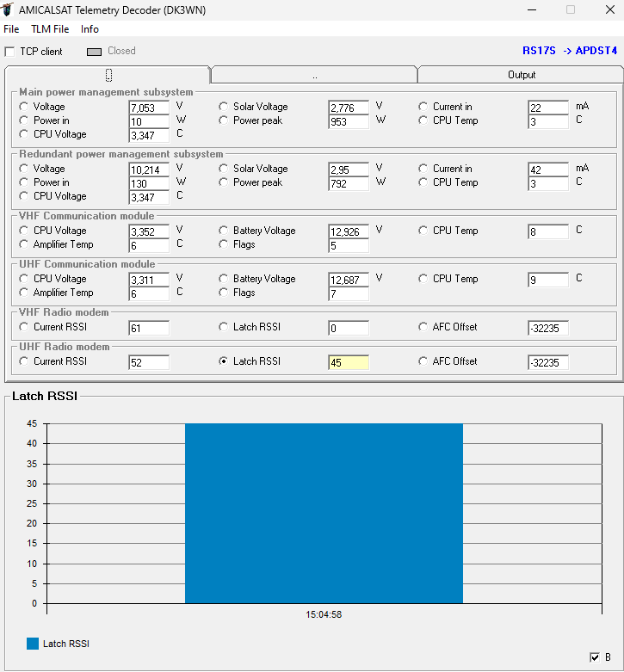Select Main power CPU Temp radio button
Viewport: 624px width, 672px height.
[x=423, y=120]
